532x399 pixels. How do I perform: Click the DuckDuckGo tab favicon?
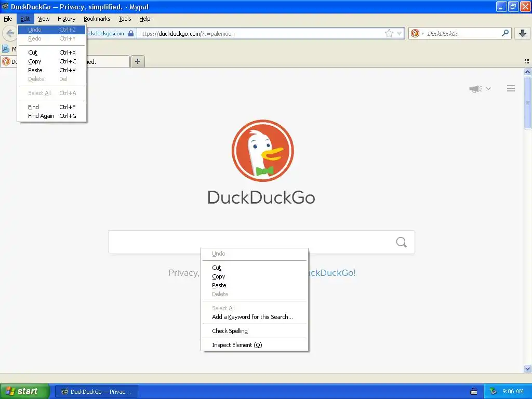[6, 61]
